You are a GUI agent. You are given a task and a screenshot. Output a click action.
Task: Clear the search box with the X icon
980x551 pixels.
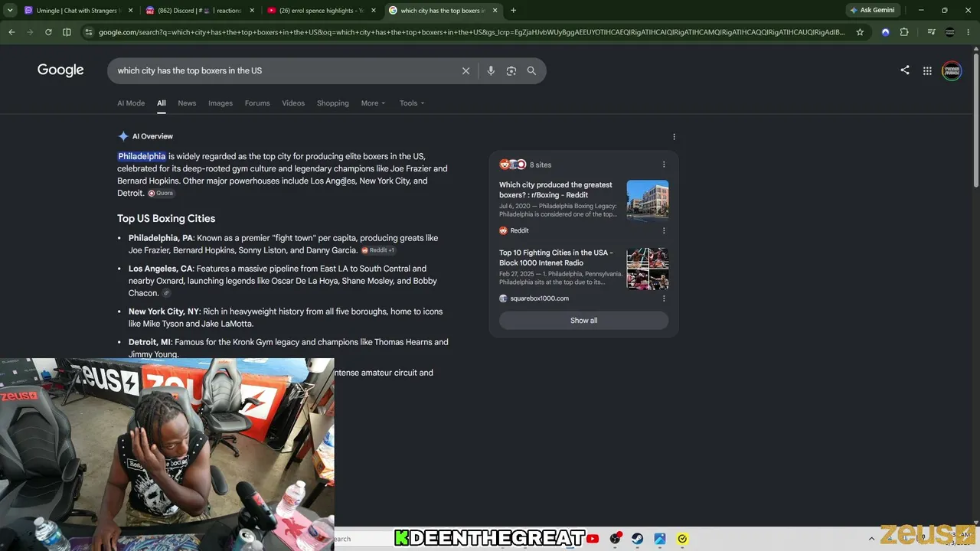465,70
